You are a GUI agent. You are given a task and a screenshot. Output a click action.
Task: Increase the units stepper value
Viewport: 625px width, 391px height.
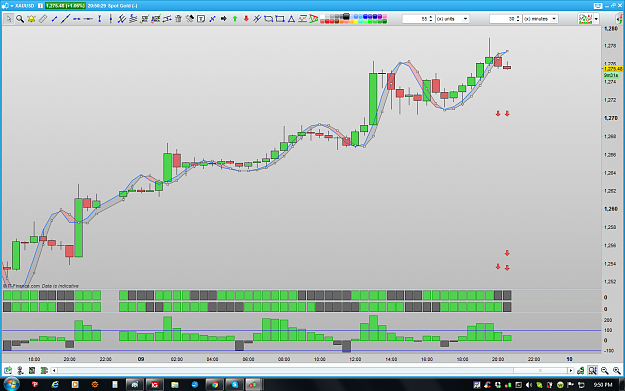[x=430, y=17]
